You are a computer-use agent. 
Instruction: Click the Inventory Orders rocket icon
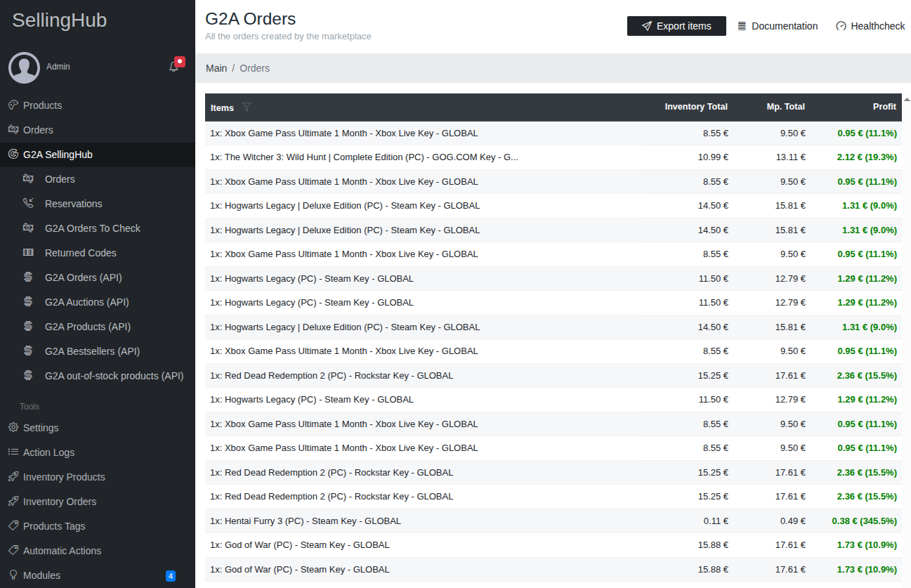click(13, 501)
